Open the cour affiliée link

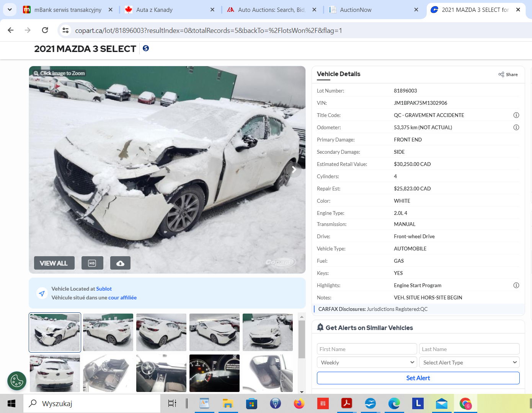pos(122,298)
